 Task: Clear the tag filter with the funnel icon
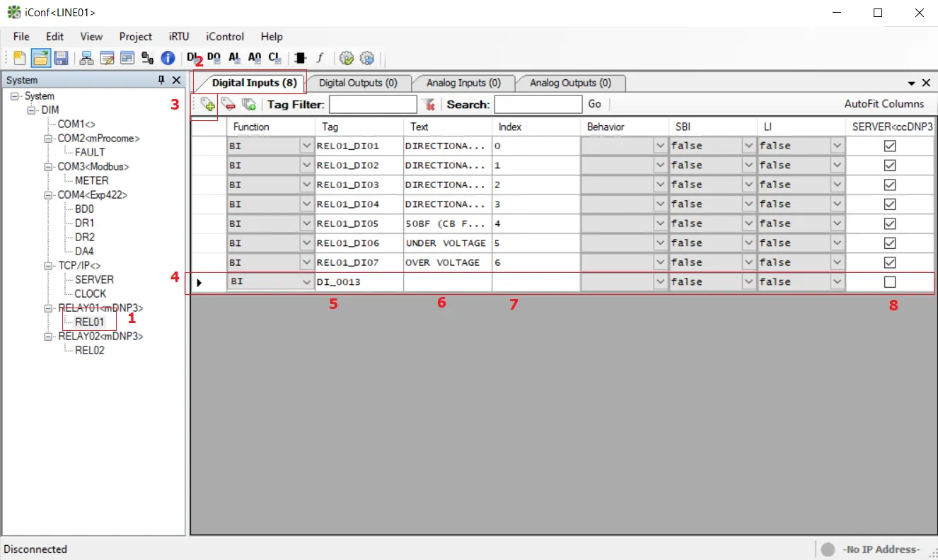point(428,105)
